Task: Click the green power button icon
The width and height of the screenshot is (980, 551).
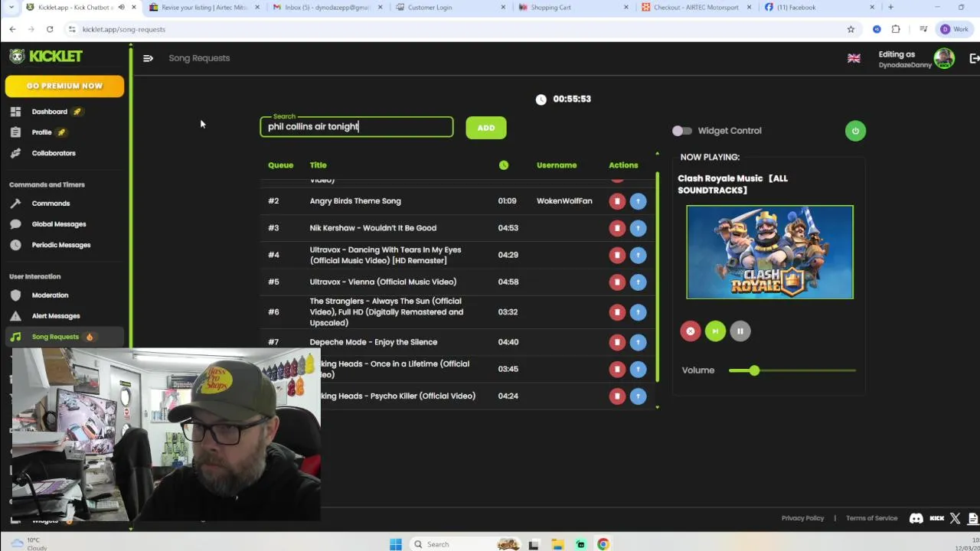Action: click(855, 131)
